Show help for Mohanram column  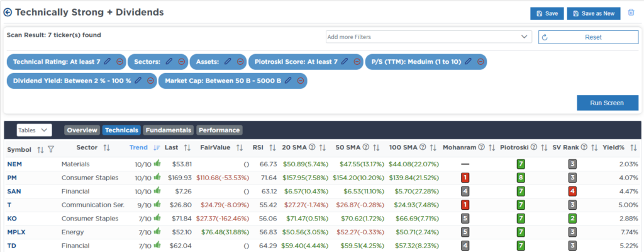point(481,147)
